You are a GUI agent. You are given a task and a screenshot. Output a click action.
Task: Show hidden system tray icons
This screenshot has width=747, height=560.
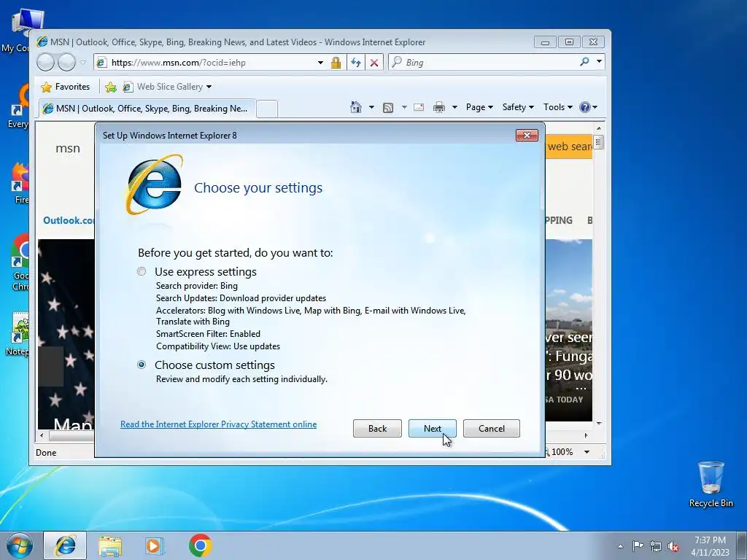620,546
